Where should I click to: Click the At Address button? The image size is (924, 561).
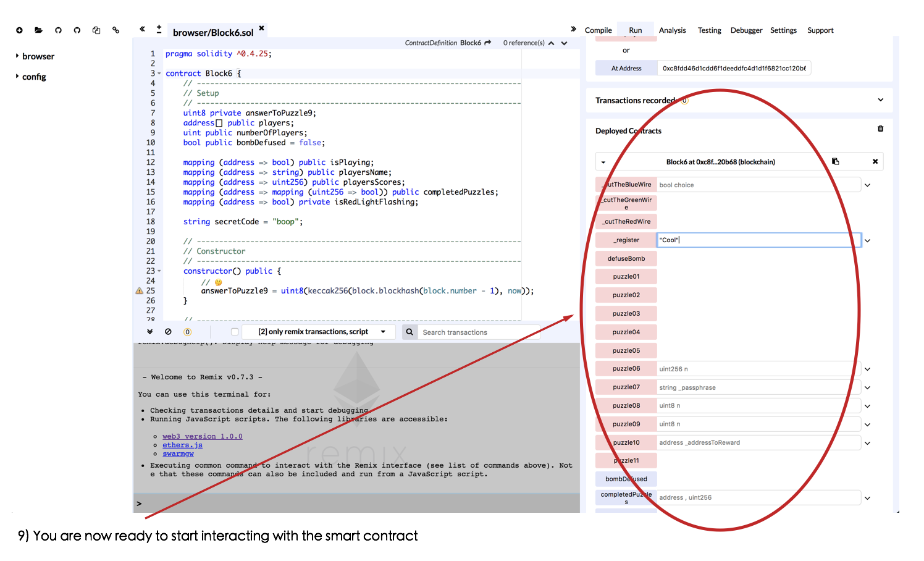pos(626,68)
